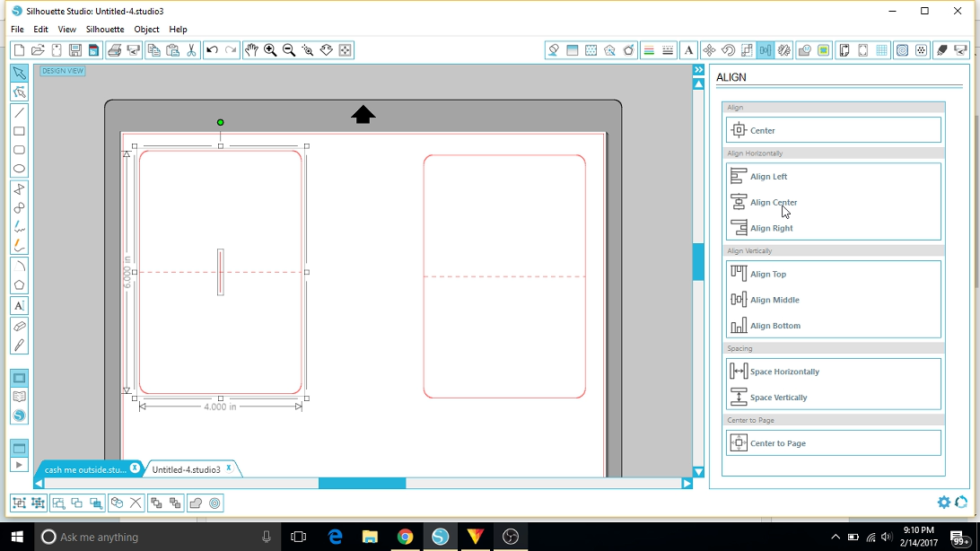980x551 pixels.
Task: Click the Fit to Window icon
Action: 345,50
